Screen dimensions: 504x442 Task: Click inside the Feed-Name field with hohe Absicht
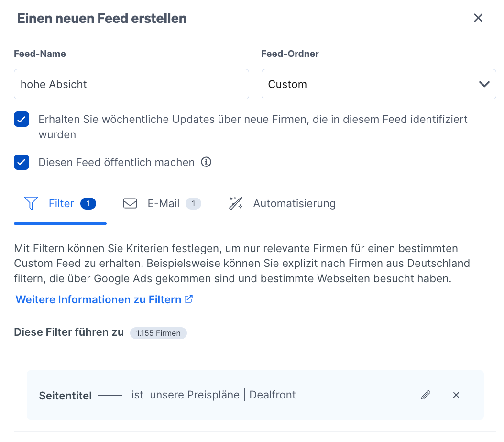point(131,84)
